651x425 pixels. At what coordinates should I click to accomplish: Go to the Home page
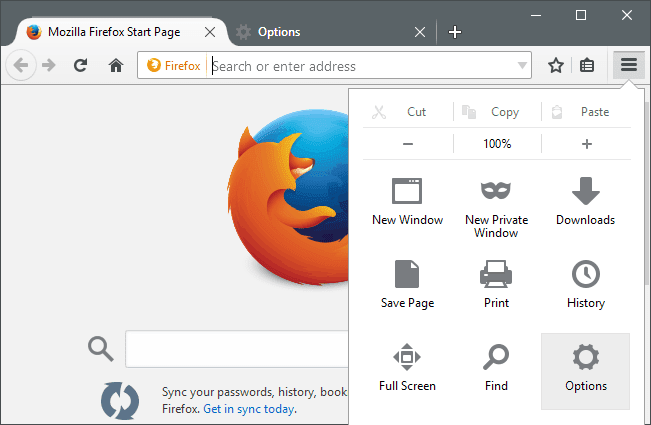116,65
